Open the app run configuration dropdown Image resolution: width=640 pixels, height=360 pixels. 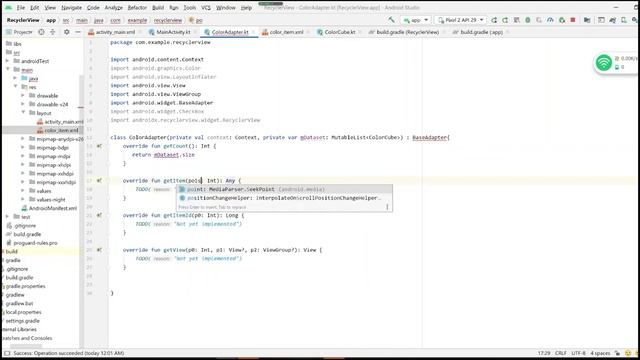[x=416, y=20]
